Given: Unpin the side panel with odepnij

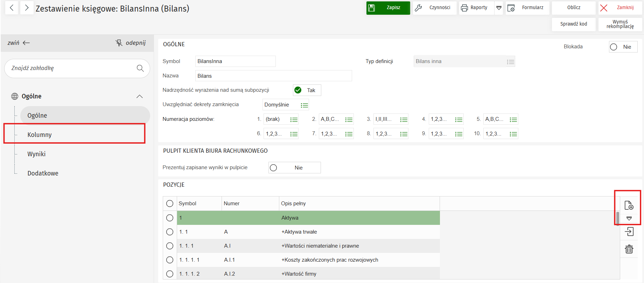Looking at the screenshot, I should (x=131, y=43).
